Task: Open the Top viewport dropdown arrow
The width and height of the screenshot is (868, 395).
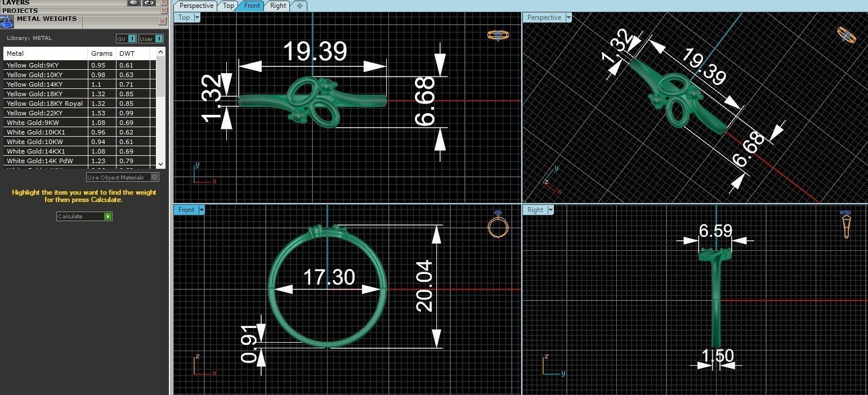Action: pos(197,17)
